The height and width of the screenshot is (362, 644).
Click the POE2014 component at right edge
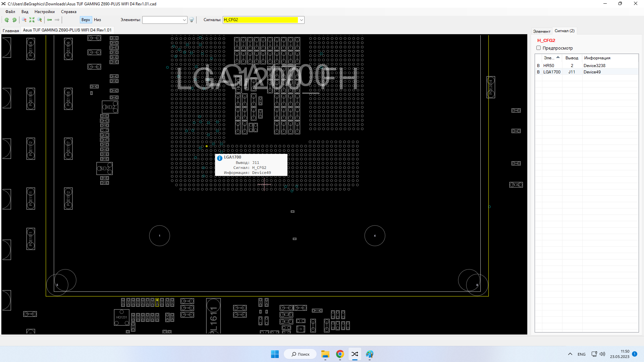pos(491,87)
